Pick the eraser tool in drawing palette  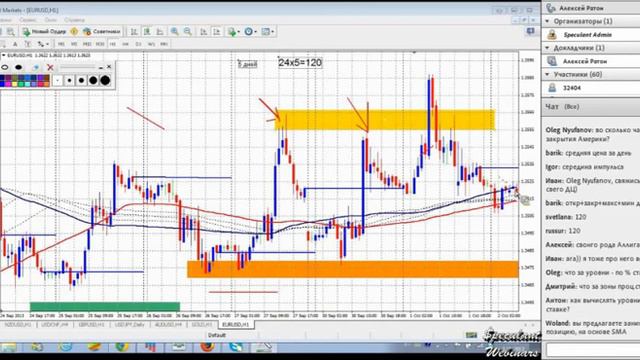tap(36, 67)
